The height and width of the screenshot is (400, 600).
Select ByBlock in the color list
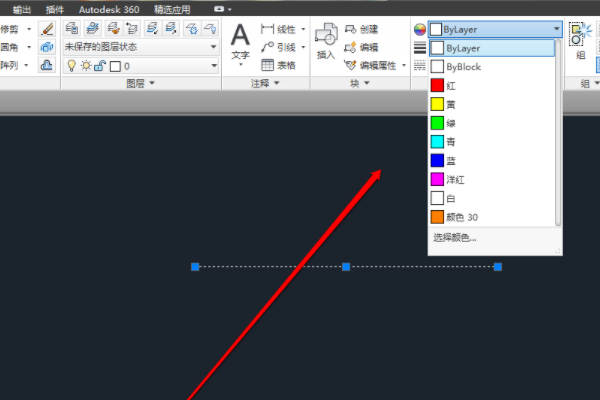(492, 67)
